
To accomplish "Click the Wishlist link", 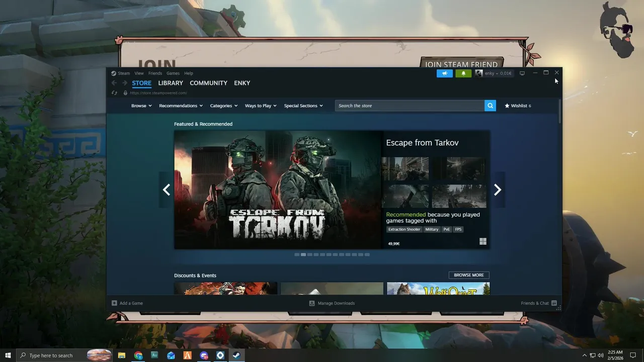I will click(518, 106).
